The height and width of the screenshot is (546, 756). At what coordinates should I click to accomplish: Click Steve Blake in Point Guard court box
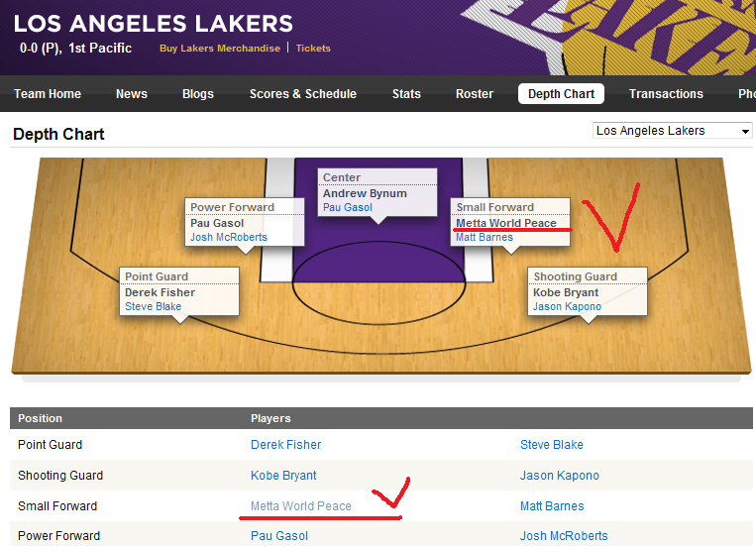[x=154, y=307]
